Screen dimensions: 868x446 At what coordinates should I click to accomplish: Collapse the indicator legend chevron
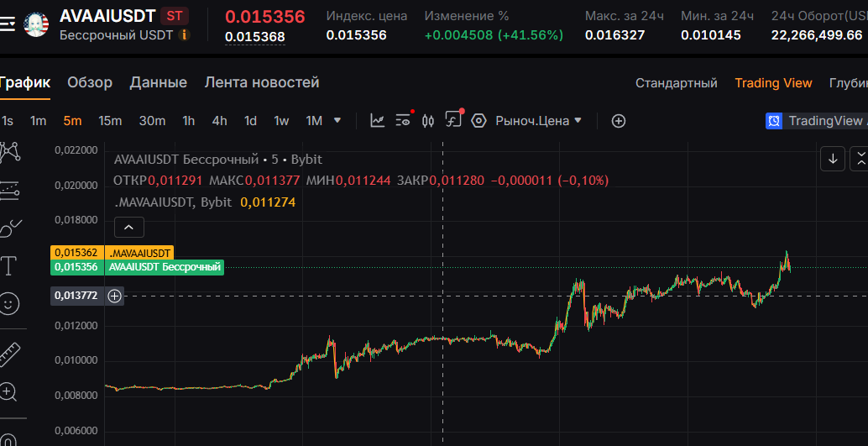tap(128, 227)
